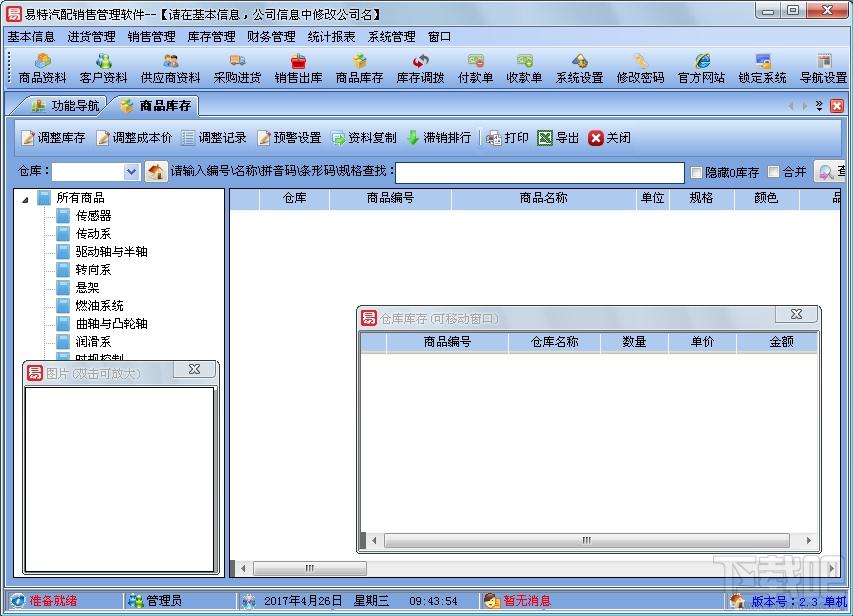The image size is (853, 616).
Task: Open 官方网站 toolbar icon
Action: [x=701, y=68]
